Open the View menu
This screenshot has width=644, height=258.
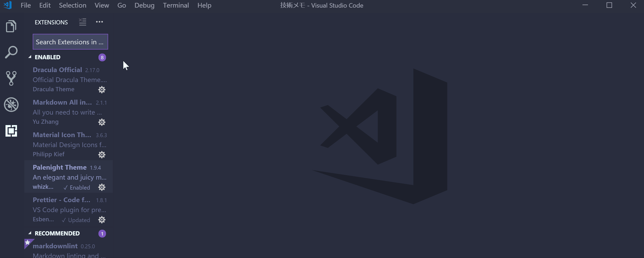click(102, 5)
